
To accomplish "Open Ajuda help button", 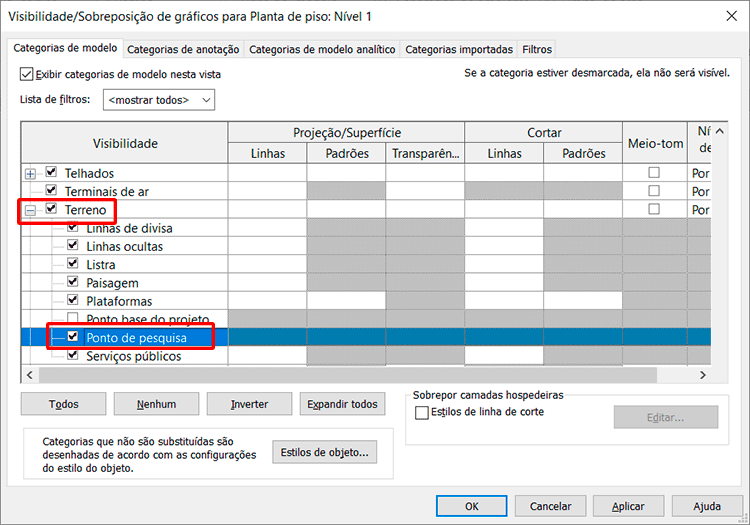I will click(x=706, y=506).
